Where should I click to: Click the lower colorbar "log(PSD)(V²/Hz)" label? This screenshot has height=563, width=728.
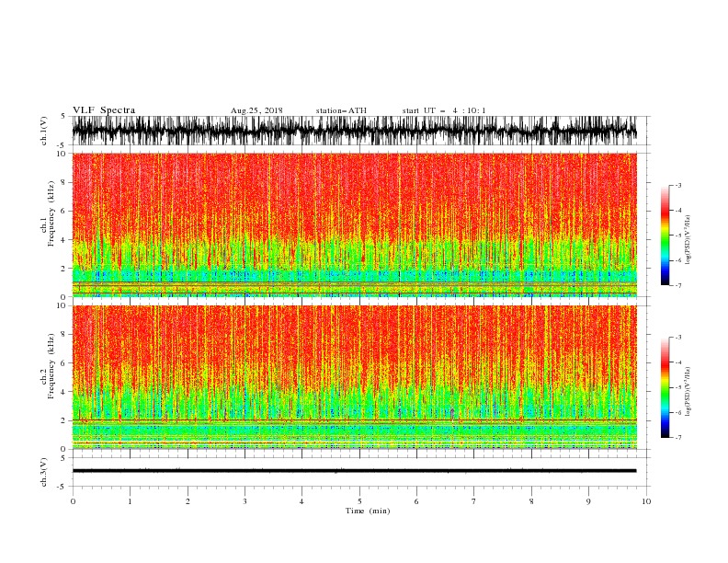coord(688,391)
